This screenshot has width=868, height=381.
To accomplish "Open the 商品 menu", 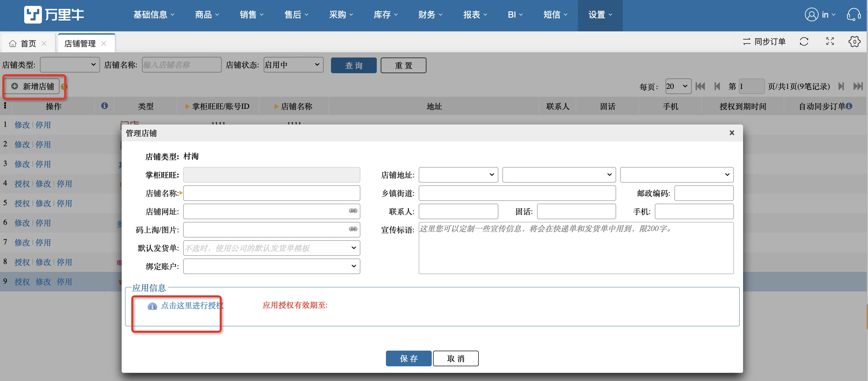I will (207, 15).
